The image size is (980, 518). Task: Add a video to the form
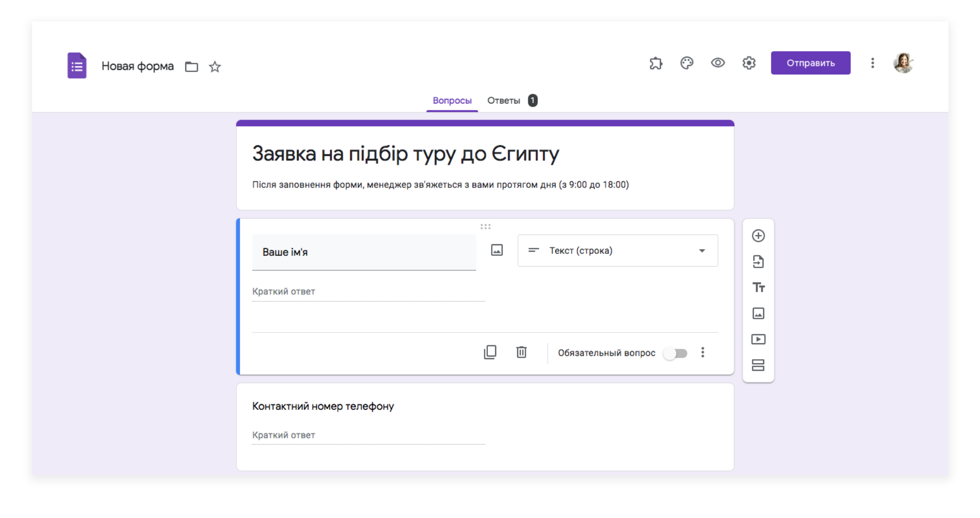pos(758,339)
